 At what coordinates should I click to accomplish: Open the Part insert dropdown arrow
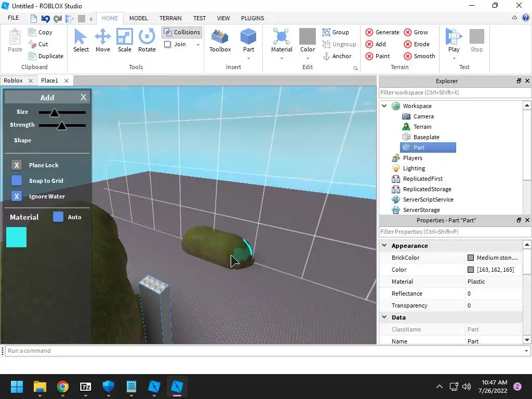point(248,58)
